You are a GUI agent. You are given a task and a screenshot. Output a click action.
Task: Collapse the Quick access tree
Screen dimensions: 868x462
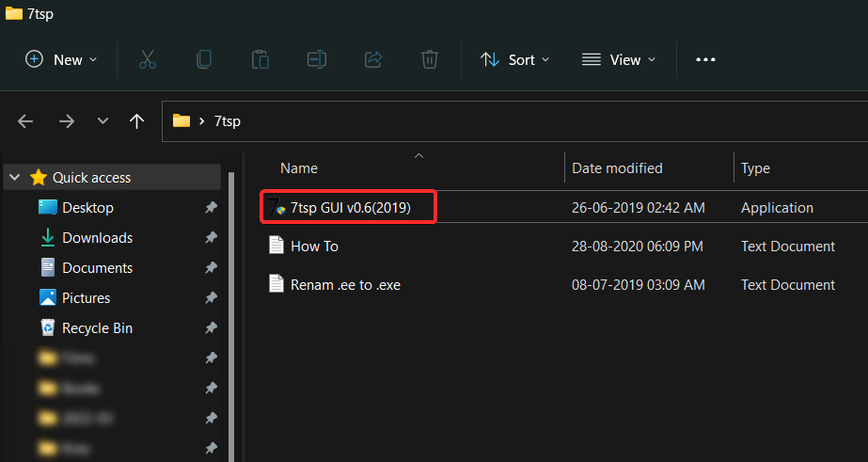[15, 178]
